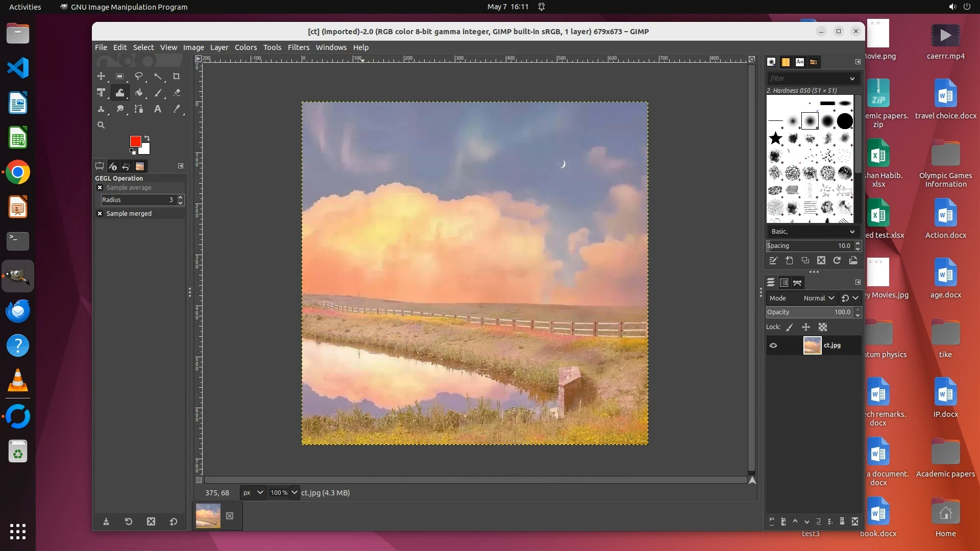Select the Text tool
Image resolution: width=980 pixels, height=551 pixels.
coord(158,109)
